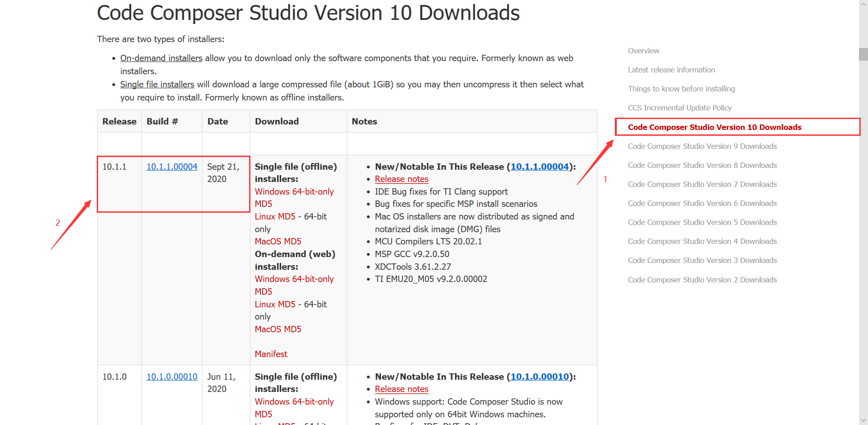868x425 pixels.
Task: Download 10.1.1 single file Windows 64-bit-only installer
Action: pyautogui.click(x=294, y=191)
